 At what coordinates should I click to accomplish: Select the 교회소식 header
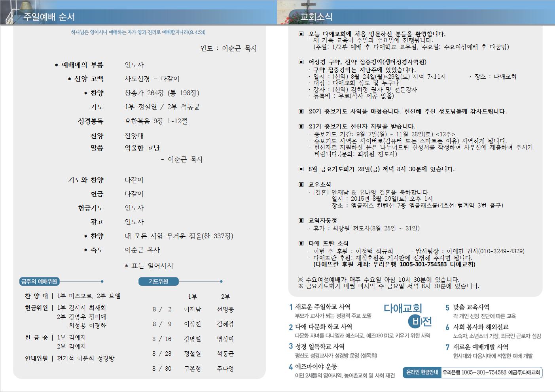click(x=316, y=17)
